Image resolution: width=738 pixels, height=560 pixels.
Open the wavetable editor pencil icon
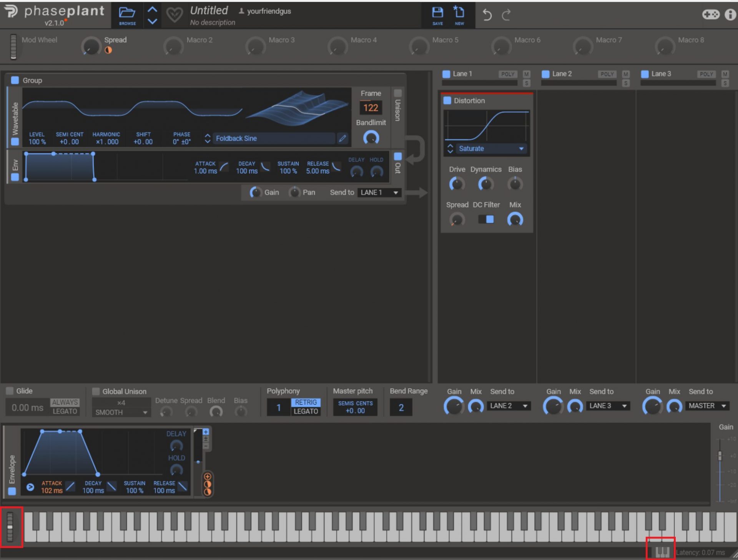(342, 138)
